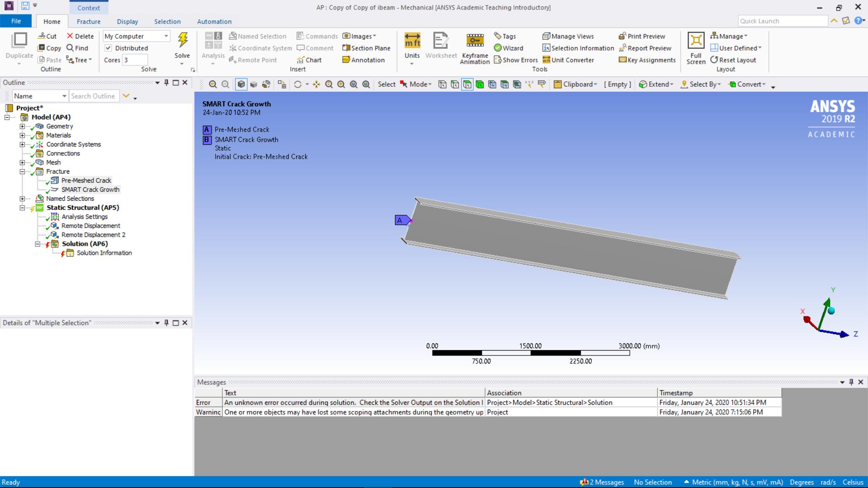
Task: Open Print Preview
Action: pos(642,36)
